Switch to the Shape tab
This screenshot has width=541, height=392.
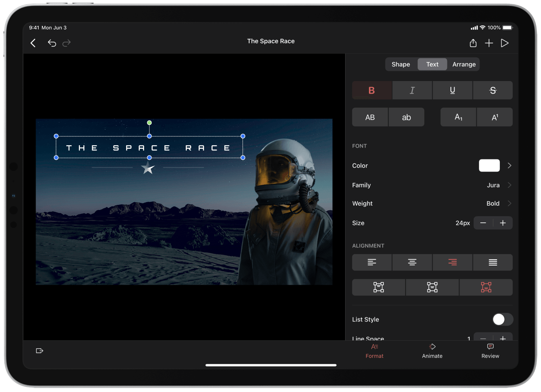[x=401, y=64]
